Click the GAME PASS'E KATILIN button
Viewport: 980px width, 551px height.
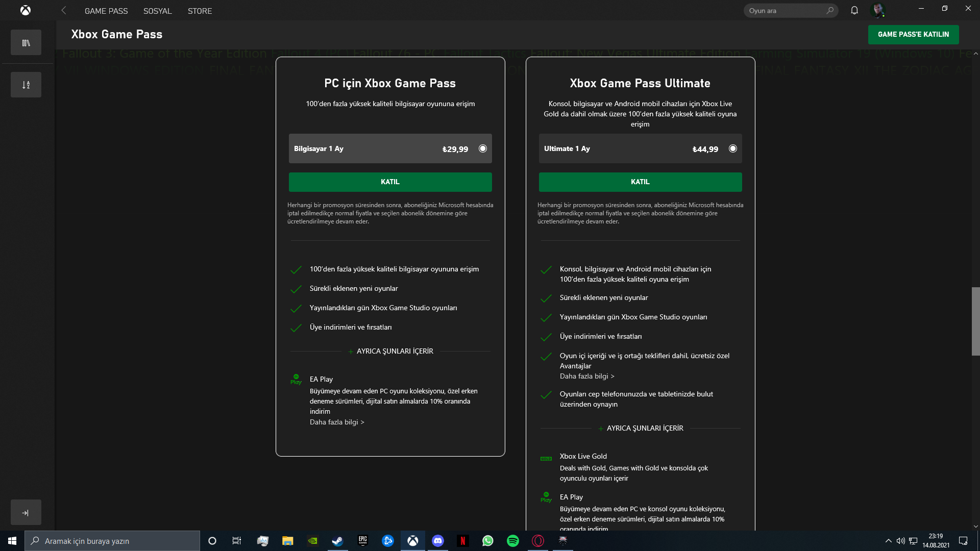[913, 34]
